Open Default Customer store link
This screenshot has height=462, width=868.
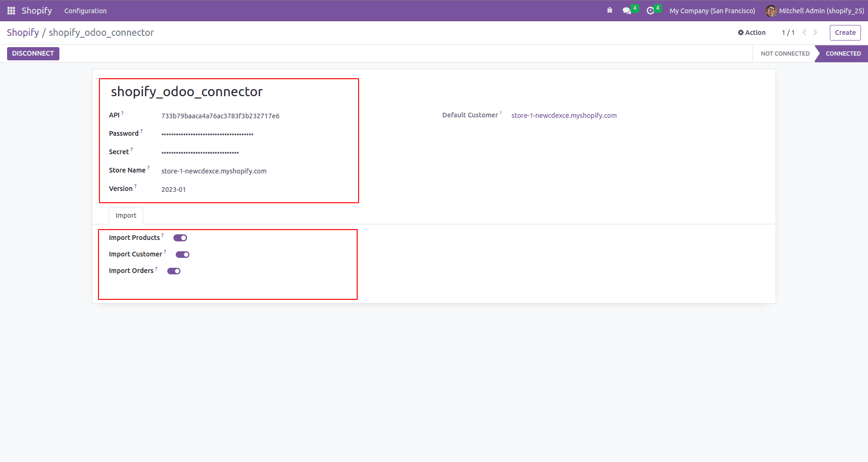coord(564,115)
